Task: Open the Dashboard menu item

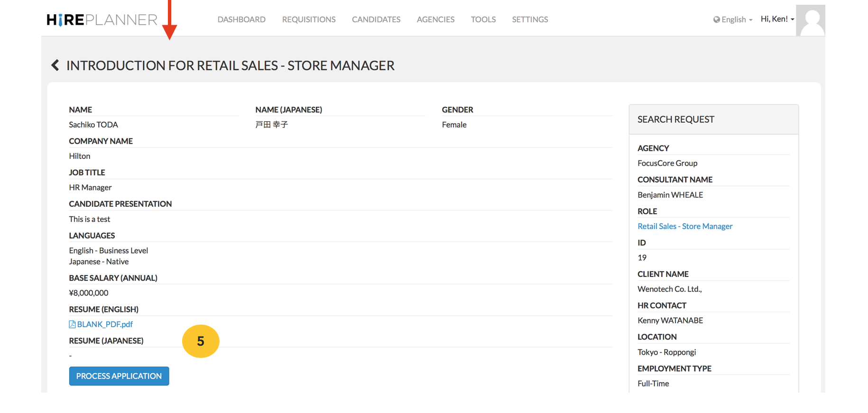Action: (x=241, y=19)
